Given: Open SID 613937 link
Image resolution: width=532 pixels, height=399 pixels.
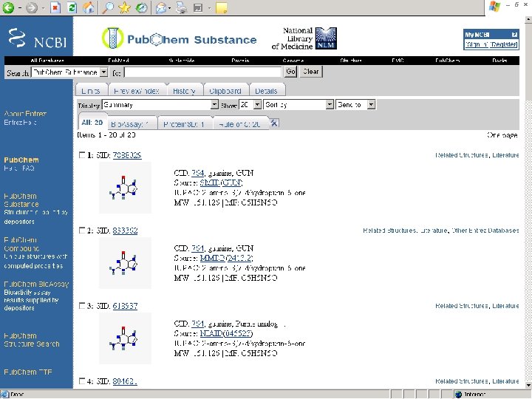Looking at the screenshot, I should [x=125, y=306].
